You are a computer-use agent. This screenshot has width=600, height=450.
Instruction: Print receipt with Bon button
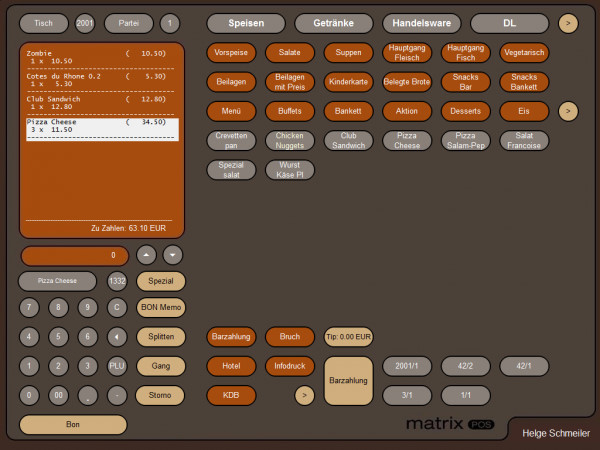(73, 424)
